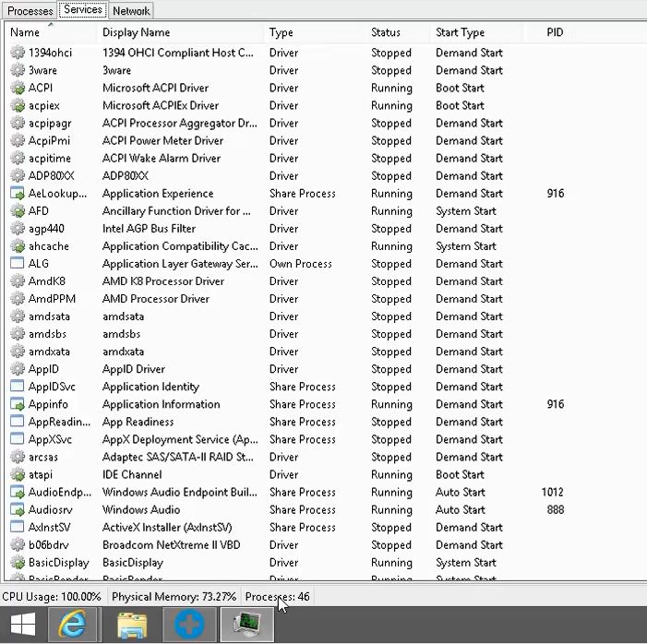The width and height of the screenshot is (647, 644).
Task: Select the gear icon next to atapi
Action: pos(18,475)
